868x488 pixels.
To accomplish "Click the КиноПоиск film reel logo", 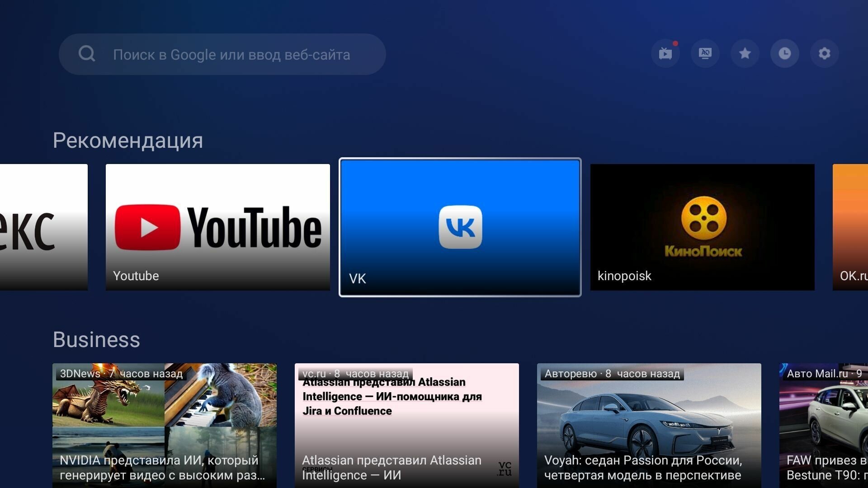I will click(703, 218).
